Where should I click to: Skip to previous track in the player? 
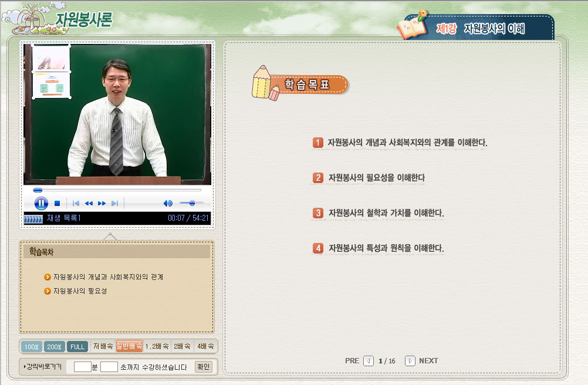click(76, 202)
